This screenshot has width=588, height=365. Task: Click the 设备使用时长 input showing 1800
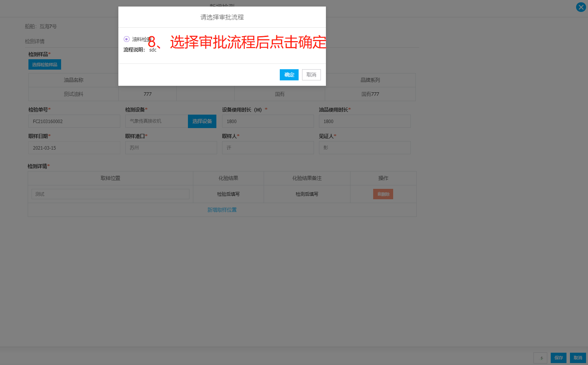pyautogui.click(x=268, y=121)
